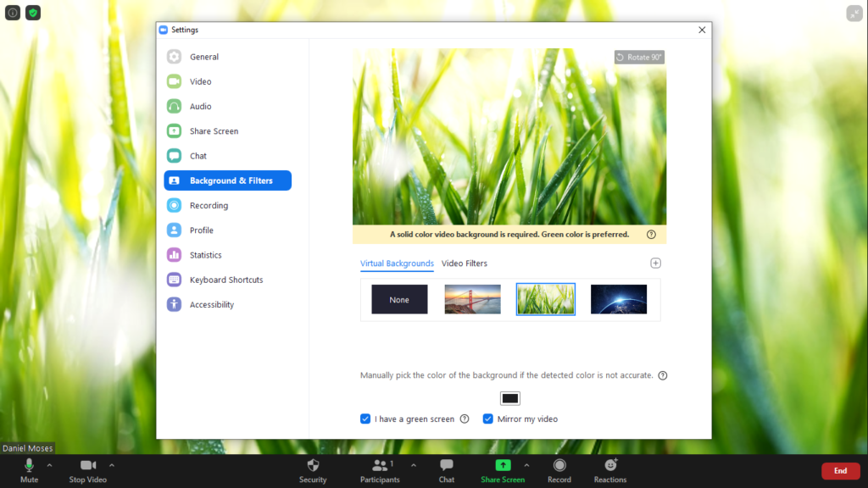
Task: Open the Security options
Action: 313,469
